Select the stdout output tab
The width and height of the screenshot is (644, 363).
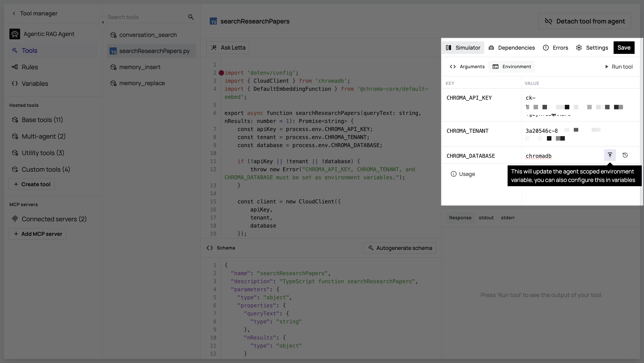486,218
